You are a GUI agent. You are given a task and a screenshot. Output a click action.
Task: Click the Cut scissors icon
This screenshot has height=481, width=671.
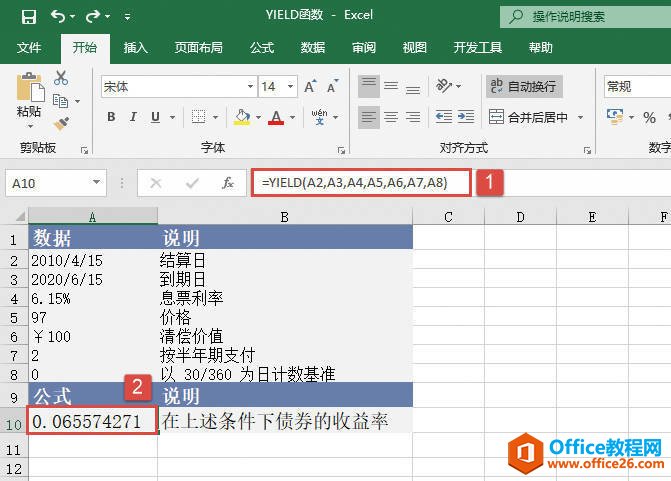61,78
